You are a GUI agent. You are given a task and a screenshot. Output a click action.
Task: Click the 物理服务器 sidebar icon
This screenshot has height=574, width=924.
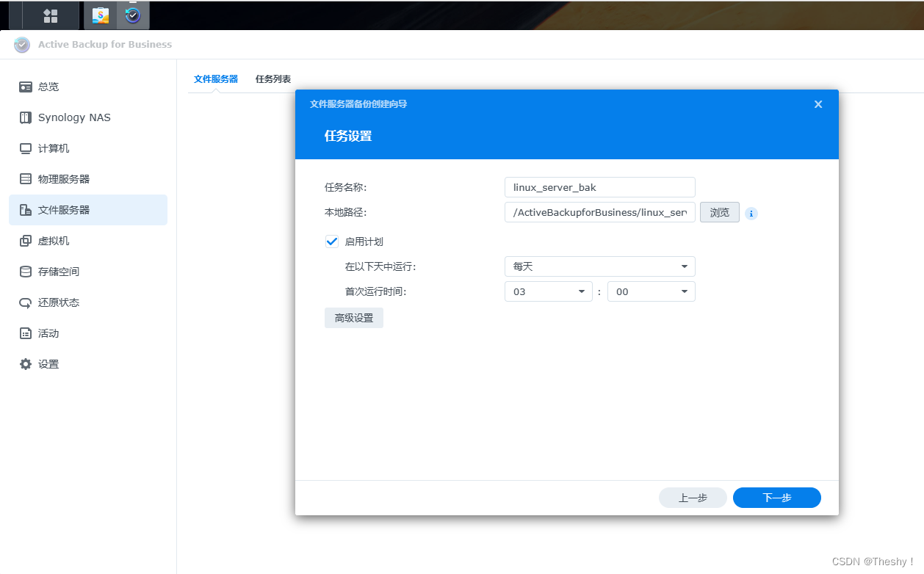coord(26,179)
